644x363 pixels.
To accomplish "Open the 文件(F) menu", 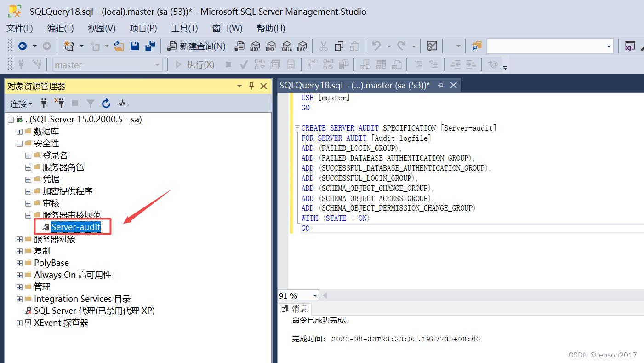I will coord(20,28).
